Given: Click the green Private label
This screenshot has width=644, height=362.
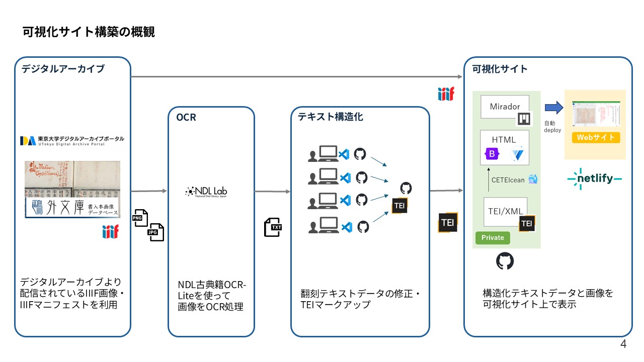Looking at the screenshot, I should coord(493,237).
